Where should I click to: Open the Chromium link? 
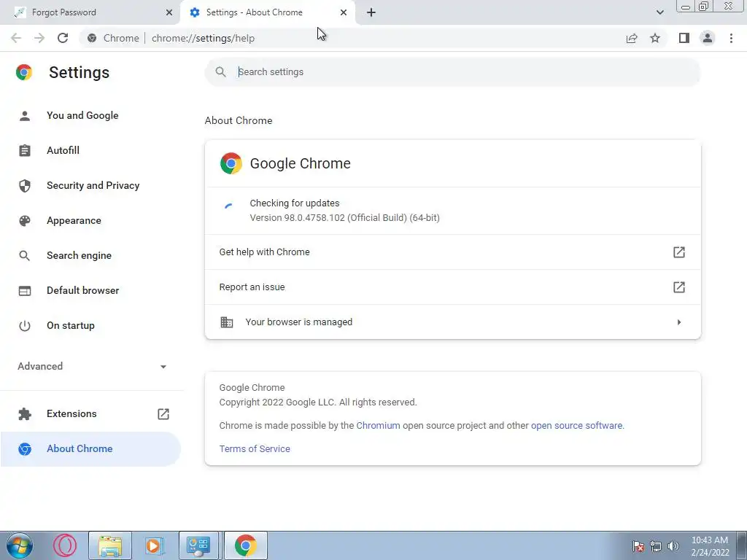coord(379,426)
